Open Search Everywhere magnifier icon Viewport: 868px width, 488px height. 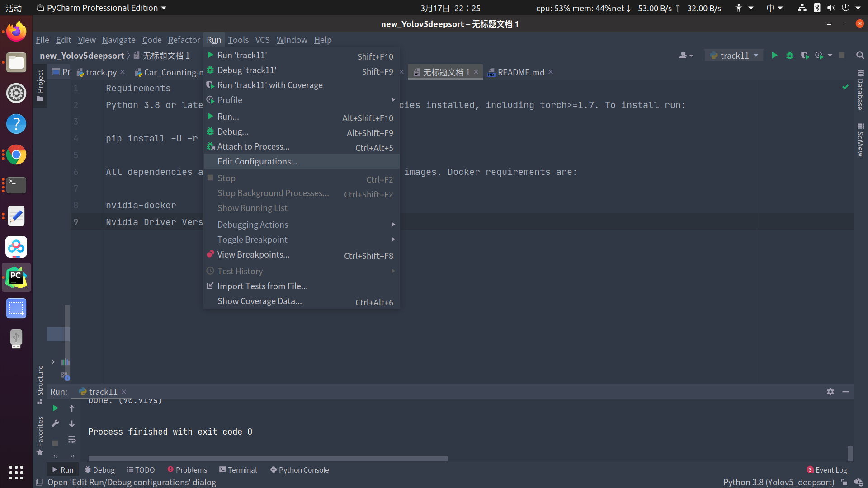coord(860,55)
